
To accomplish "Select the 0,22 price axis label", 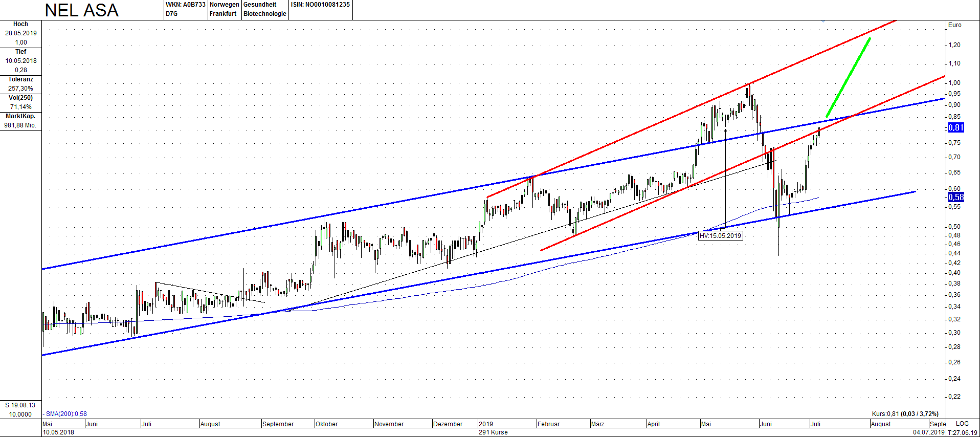I will [x=954, y=397].
